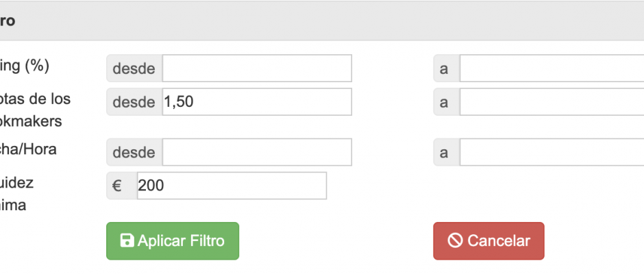This screenshot has height=274, width=644.
Task: Click the "desde" label in the Fecha/Hora row
Action: [x=134, y=152]
